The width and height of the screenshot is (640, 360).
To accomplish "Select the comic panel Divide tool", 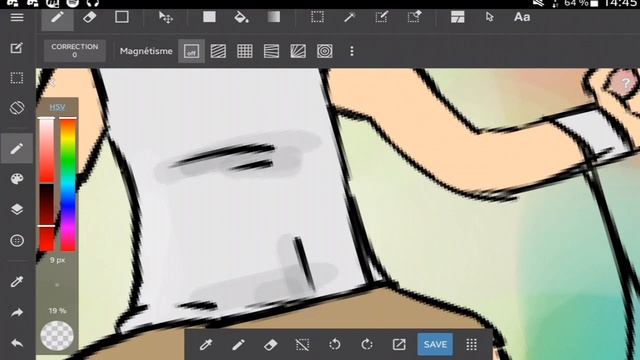I will pos(458,17).
